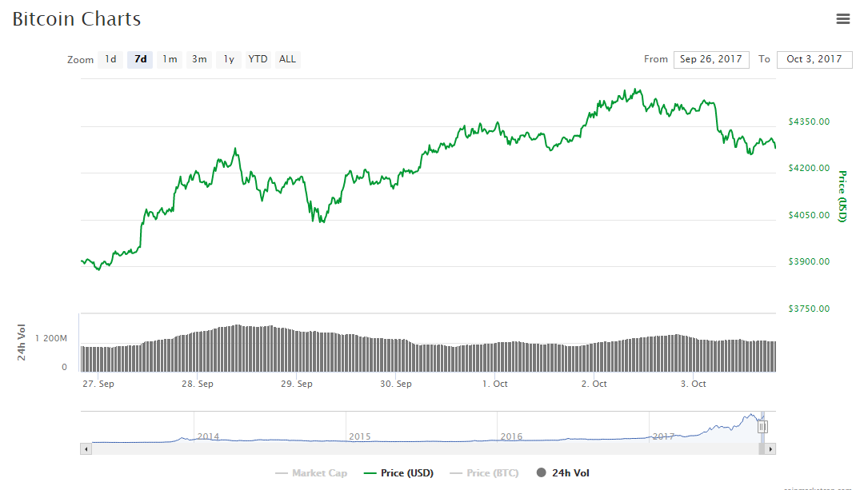Click the $4200.00 price axis label
This screenshot has height=490, width=868.
pos(809,168)
